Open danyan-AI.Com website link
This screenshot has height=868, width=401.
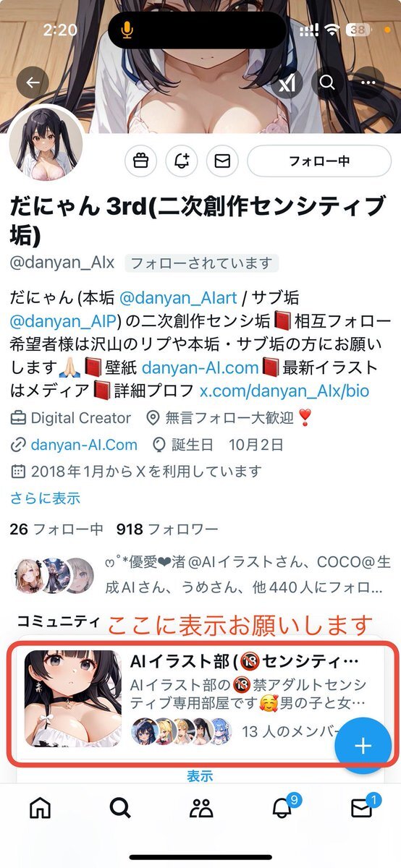85,444
